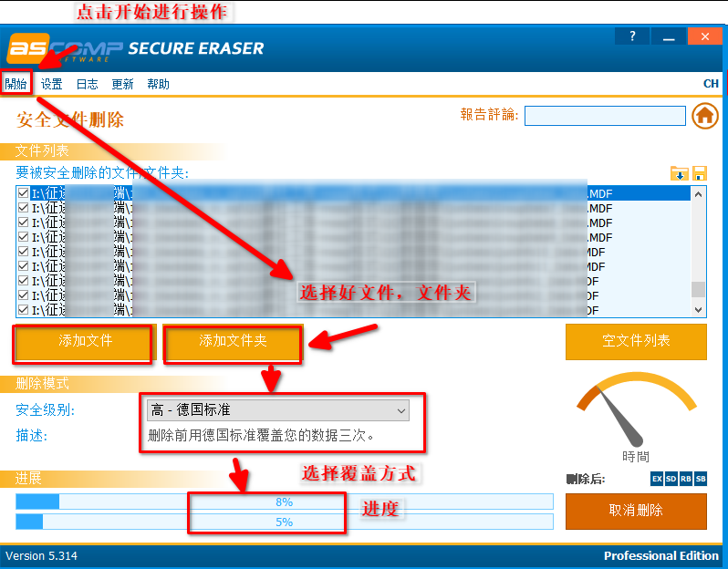Click the CH language selector

tap(711, 84)
